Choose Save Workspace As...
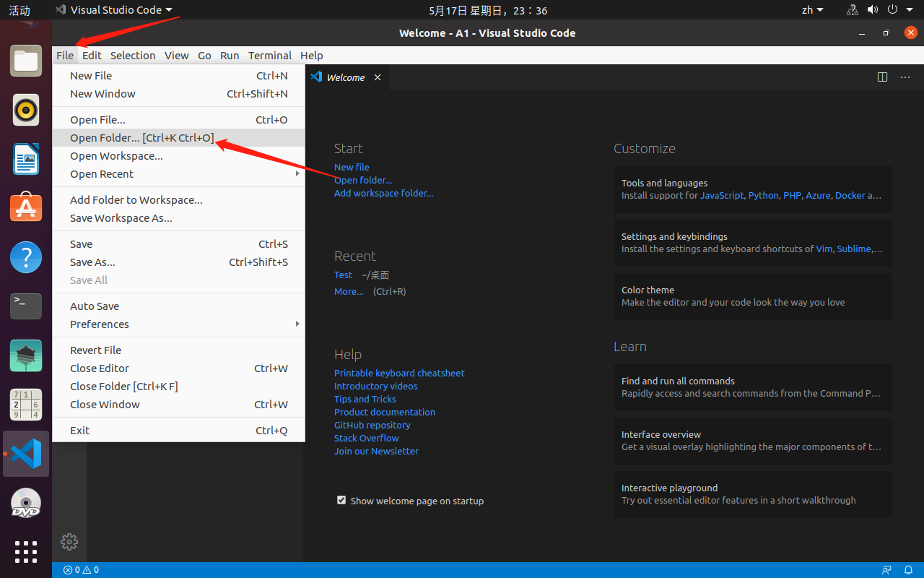This screenshot has height=578, width=924. (179, 218)
